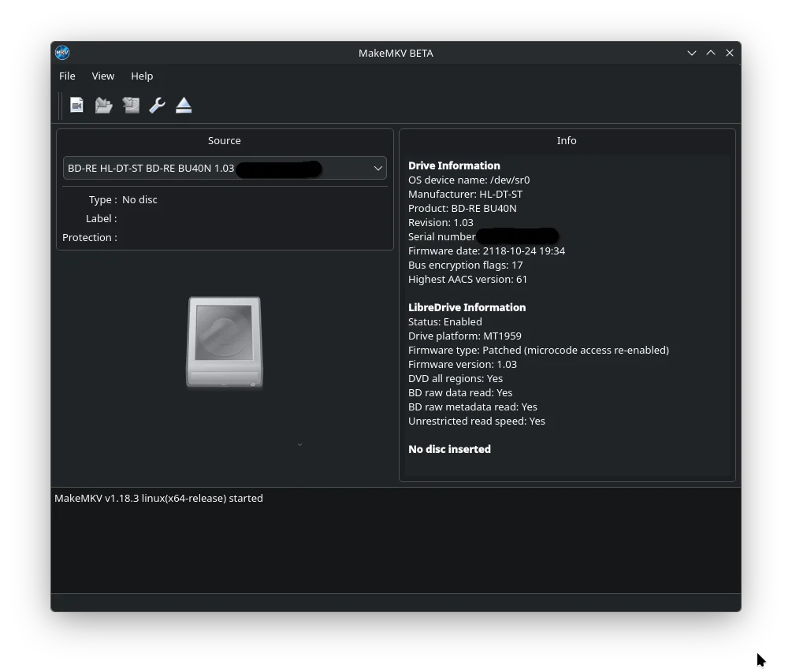Open preferences with the wrench icon
Viewport: 792px width, 672px height.
[x=157, y=105]
